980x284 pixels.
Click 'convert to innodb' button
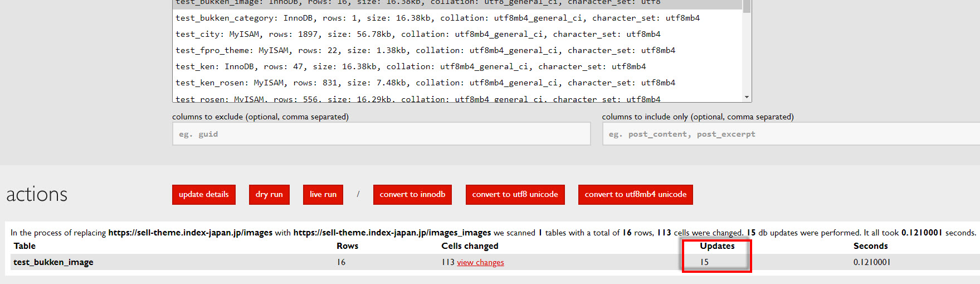coord(412,195)
